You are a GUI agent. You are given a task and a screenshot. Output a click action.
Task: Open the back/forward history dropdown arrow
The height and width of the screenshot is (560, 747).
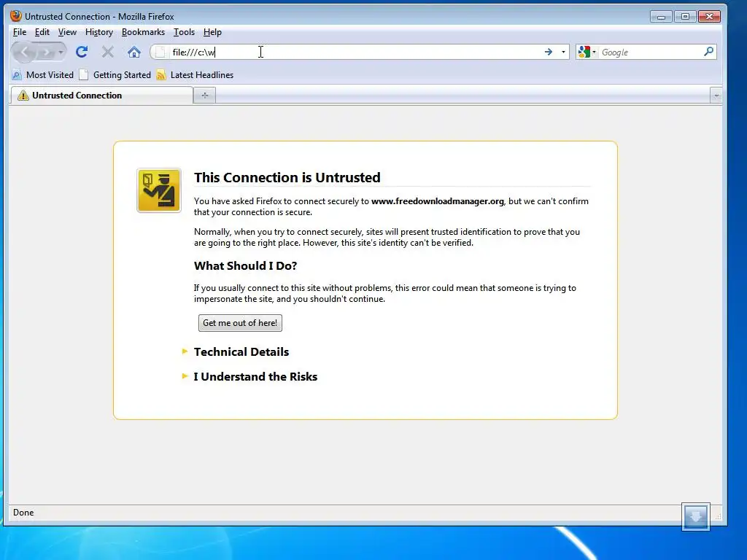pos(61,52)
